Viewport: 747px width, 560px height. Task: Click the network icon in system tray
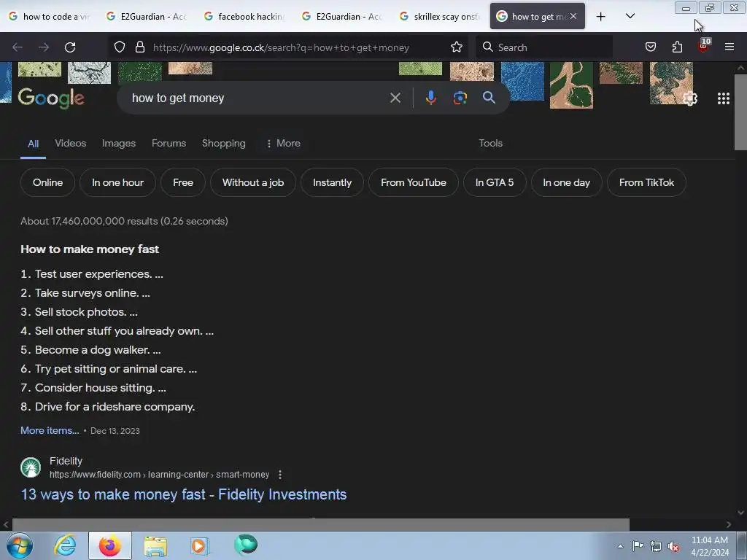pyautogui.click(x=656, y=547)
